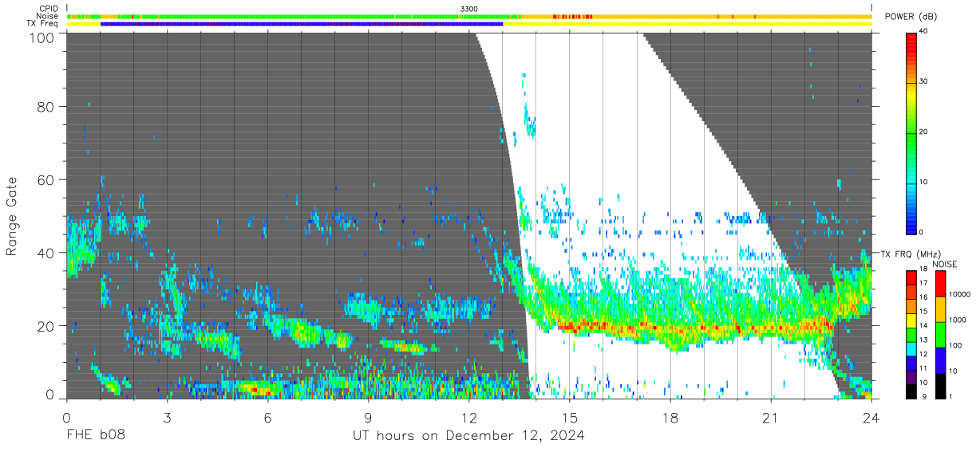Image resolution: width=980 pixels, height=452 pixels.
Task: Select the Noise row label above the plot
Action: click(x=48, y=16)
